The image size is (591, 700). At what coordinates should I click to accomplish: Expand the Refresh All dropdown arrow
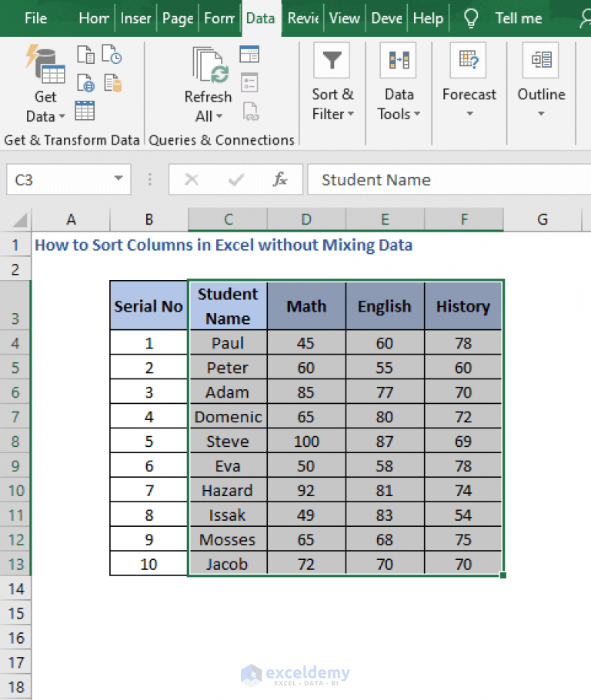point(219,116)
